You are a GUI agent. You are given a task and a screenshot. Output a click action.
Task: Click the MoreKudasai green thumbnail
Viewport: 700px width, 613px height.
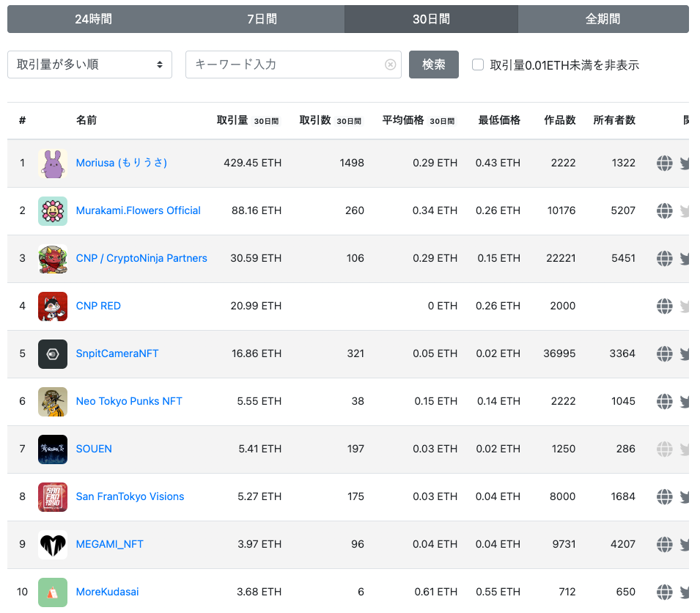(x=53, y=592)
